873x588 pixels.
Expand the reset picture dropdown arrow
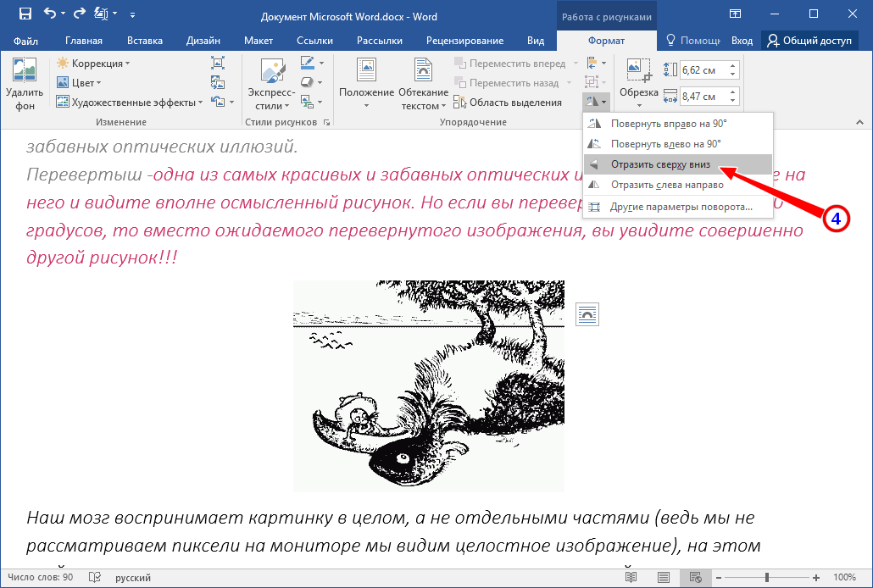tap(231, 103)
